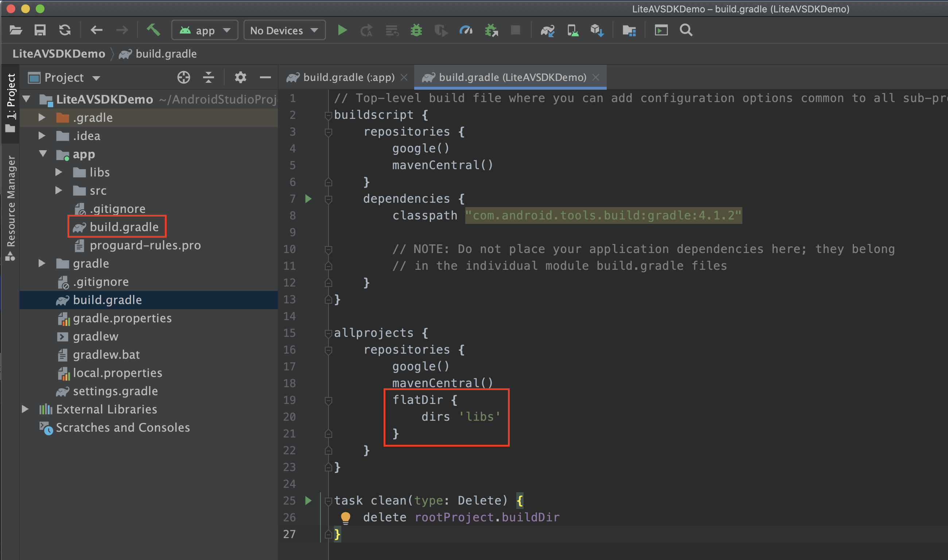Open the Profiler gauge icon
Screen dimensions: 948x560
point(466,30)
